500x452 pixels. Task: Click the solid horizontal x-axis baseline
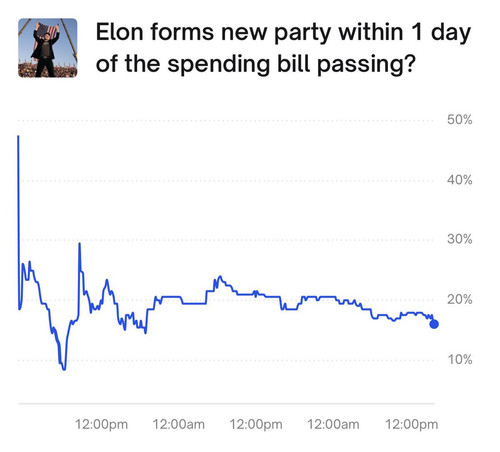point(227,404)
